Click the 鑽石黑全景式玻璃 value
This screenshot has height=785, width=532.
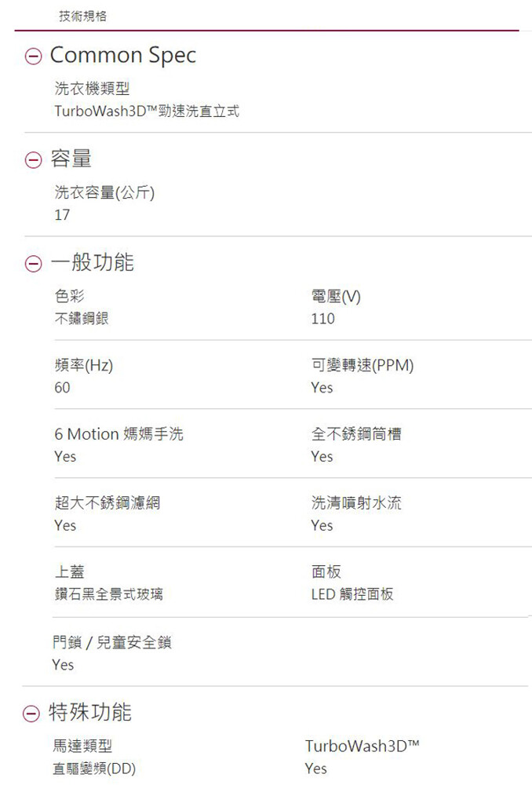(108, 594)
